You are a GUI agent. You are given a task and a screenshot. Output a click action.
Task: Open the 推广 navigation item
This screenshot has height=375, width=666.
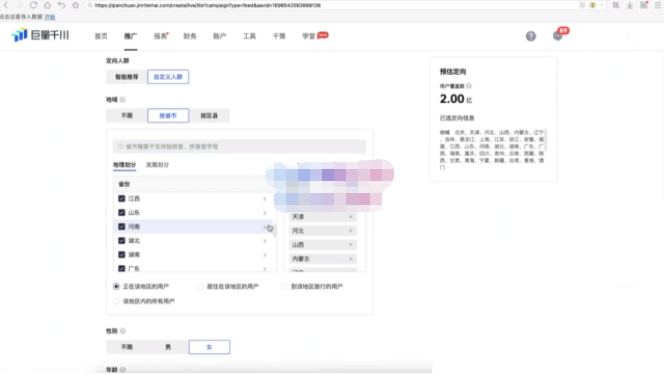(x=131, y=36)
